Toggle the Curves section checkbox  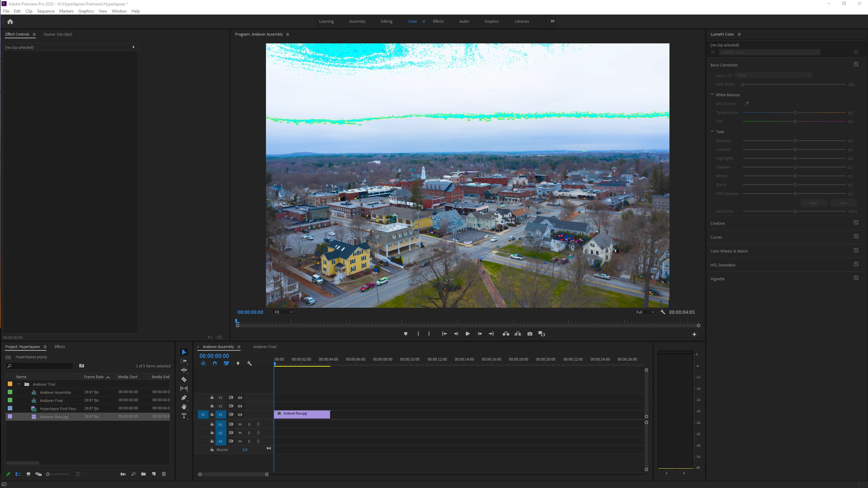click(856, 237)
